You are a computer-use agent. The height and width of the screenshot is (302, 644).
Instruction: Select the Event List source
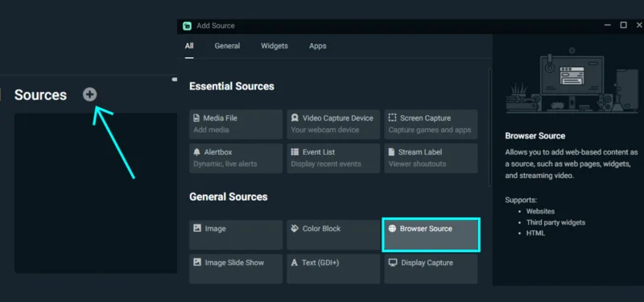coord(333,158)
